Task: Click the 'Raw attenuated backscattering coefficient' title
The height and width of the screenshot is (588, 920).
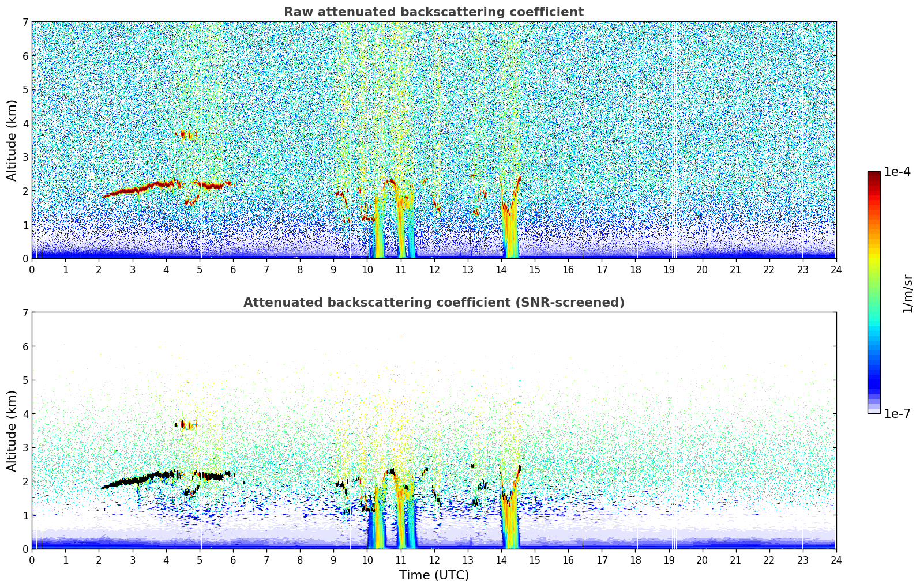Action: tap(434, 12)
